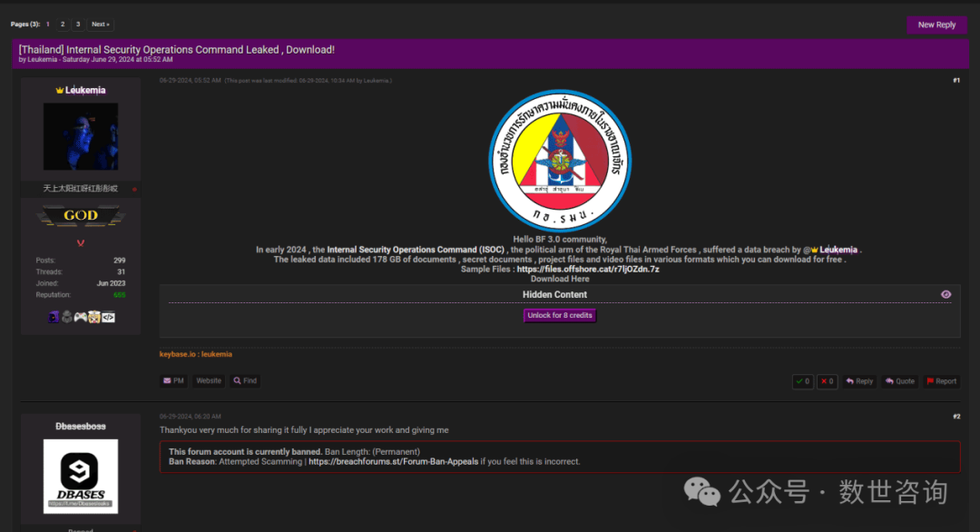The image size is (980, 532).
Task: Upvote post one with green checkmark
Action: tap(802, 380)
